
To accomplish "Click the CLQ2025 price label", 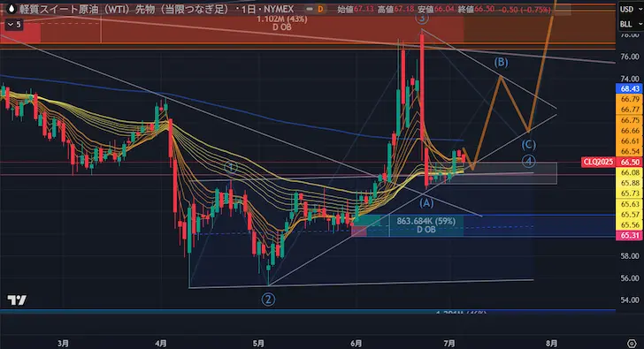I will point(598,162).
